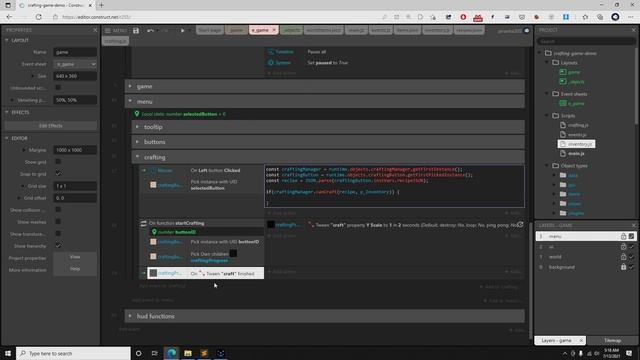Click the Tween craft action object icon
The image size is (640, 360).
(271, 224)
